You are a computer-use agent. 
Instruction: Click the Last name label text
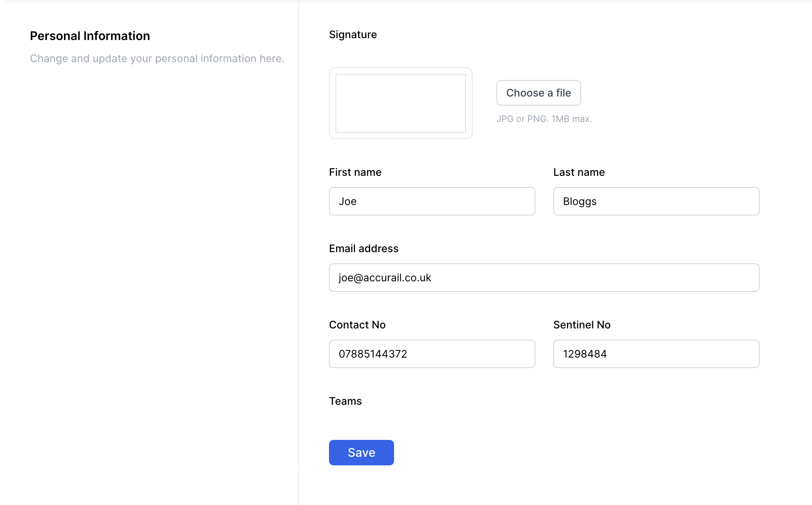[579, 172]
